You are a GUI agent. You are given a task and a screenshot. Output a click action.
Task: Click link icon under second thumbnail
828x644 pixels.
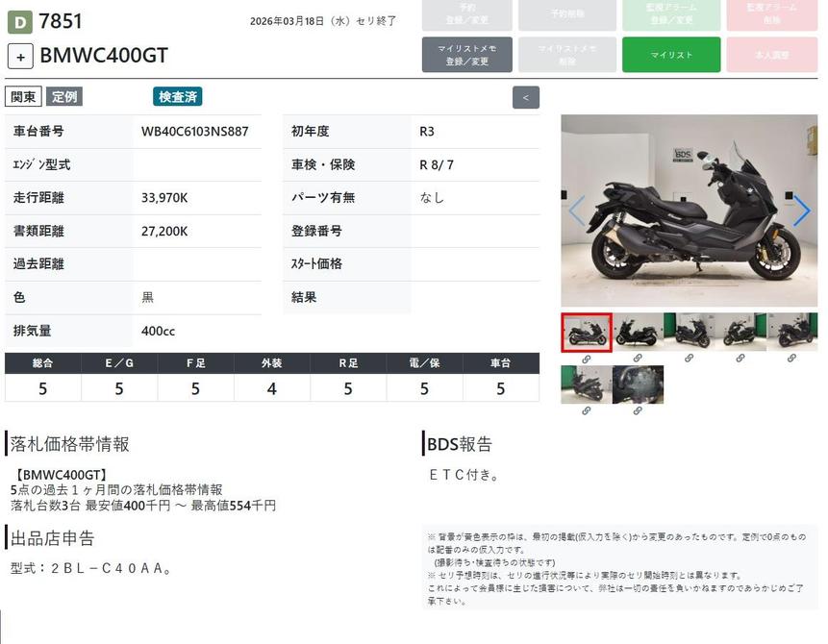click(638, 359)
